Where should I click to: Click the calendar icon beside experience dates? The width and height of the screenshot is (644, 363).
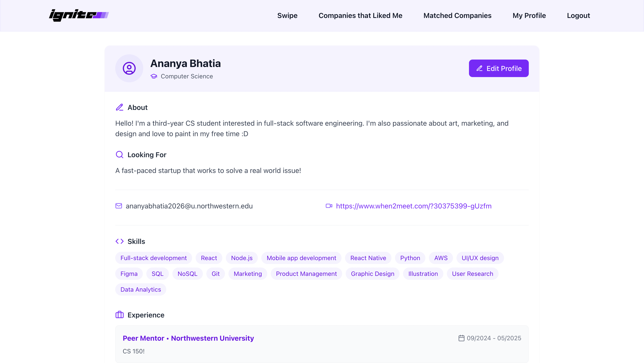click(x=461, y=338)
